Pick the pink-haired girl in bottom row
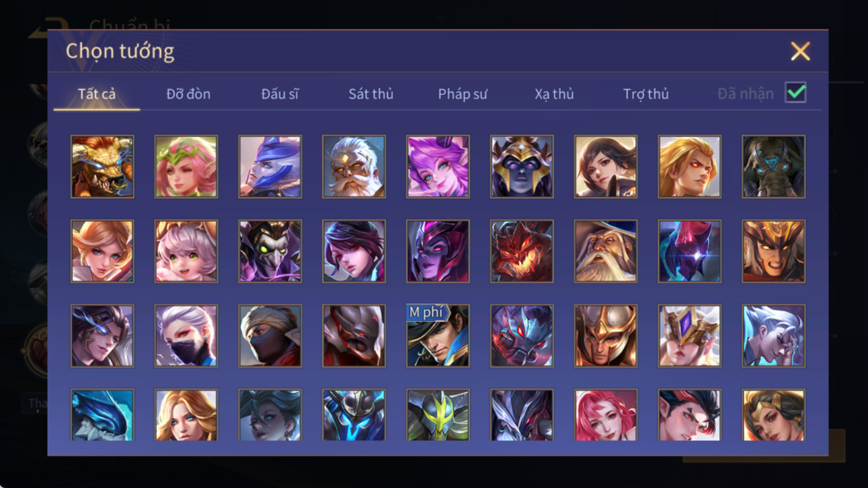 point(606,415)
